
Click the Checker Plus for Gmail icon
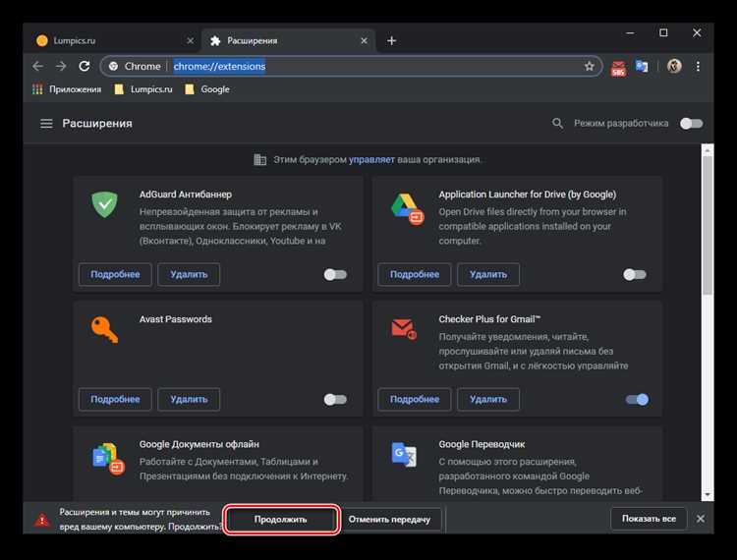pos(404,329)
